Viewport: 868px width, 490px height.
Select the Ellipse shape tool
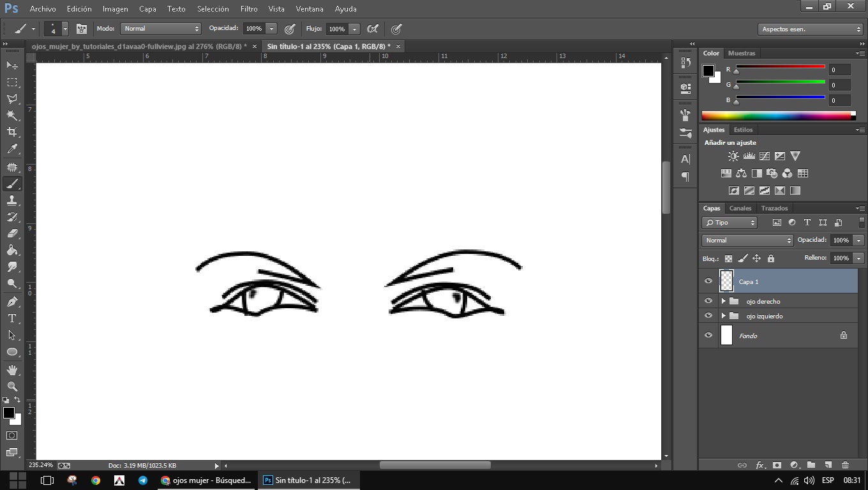[x=12, y=352]
